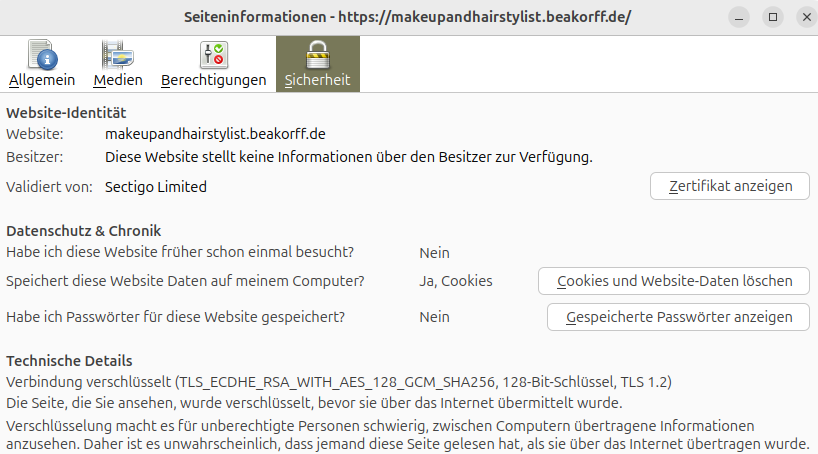
Task: Click the window title bar text
Action: point(408,18)
